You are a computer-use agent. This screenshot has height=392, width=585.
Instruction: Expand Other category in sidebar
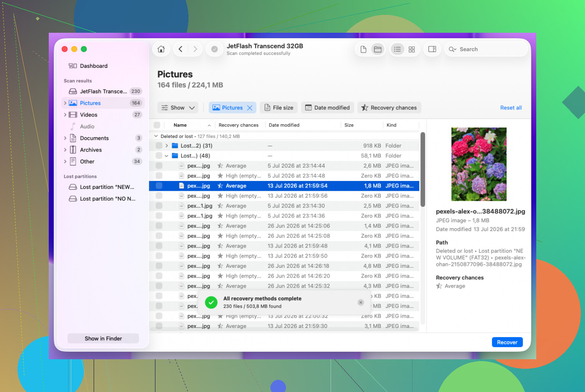click(x=65, y=162)
